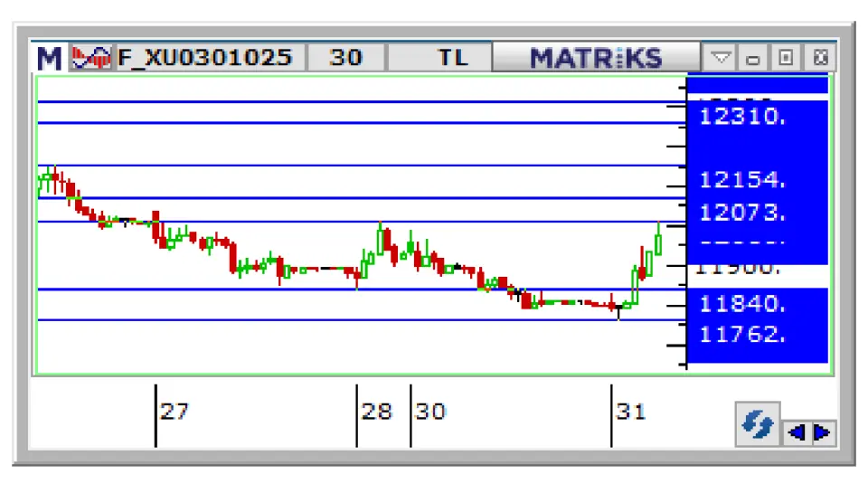Open the title bar dropdown triangle menu

point(721,59)
